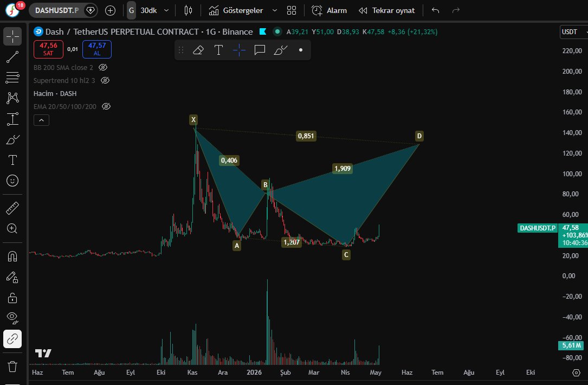Screen dimensions: 588x385
Task: Select eraser in floating drawing toolbar
Action: point(198,50)
